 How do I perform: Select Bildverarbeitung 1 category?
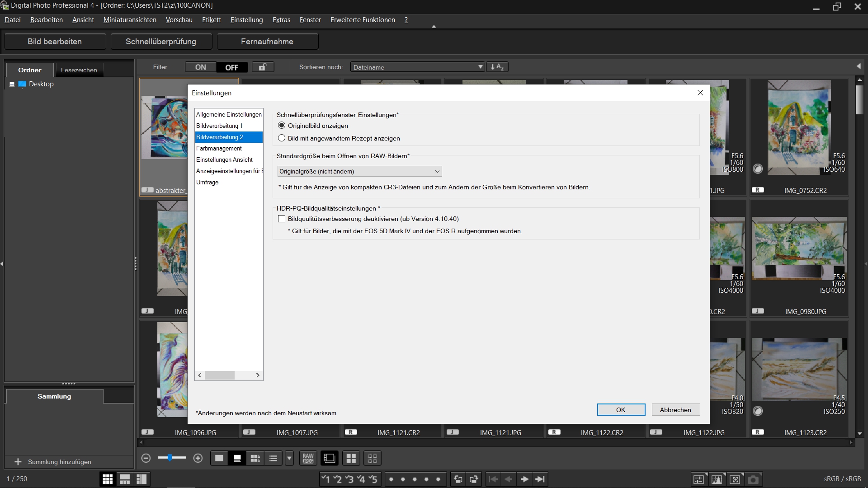[x=229, y=126]
